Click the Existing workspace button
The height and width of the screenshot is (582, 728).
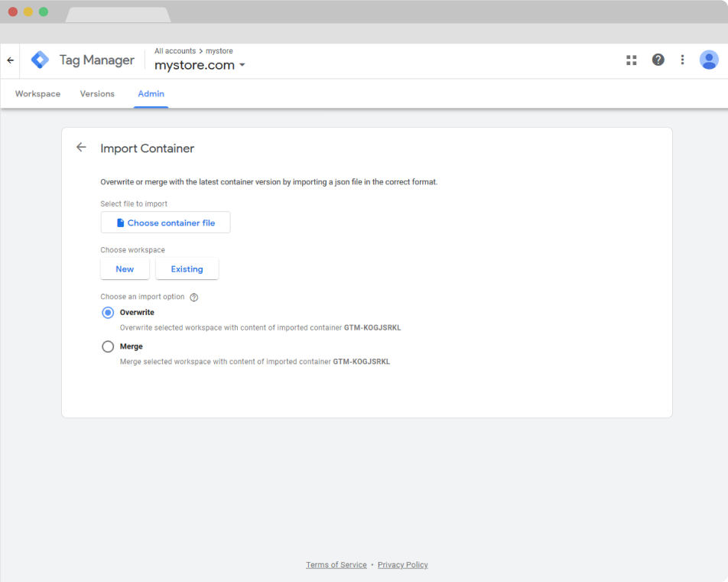click(x=187, y=269)
